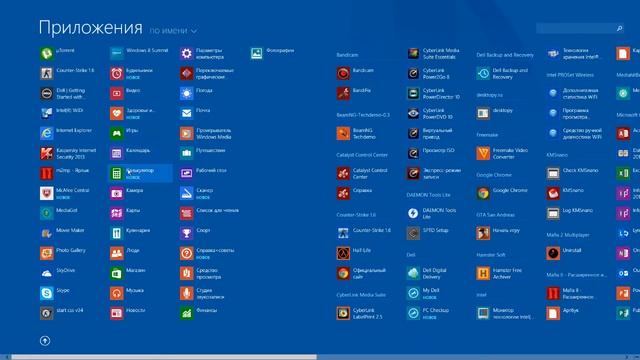Image resolution: width=640 pixels, height=360 pixels.
Task: Open the Календарь (Calendar) app
Action: (x=130, y=153)
